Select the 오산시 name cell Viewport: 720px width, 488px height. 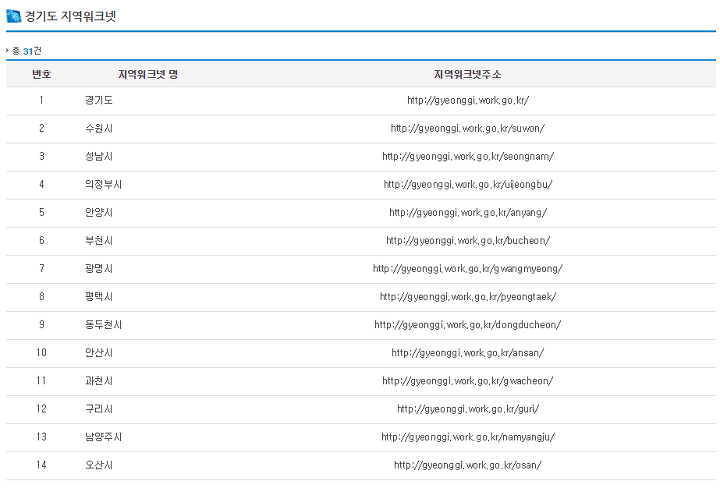(x=99, y=465)
